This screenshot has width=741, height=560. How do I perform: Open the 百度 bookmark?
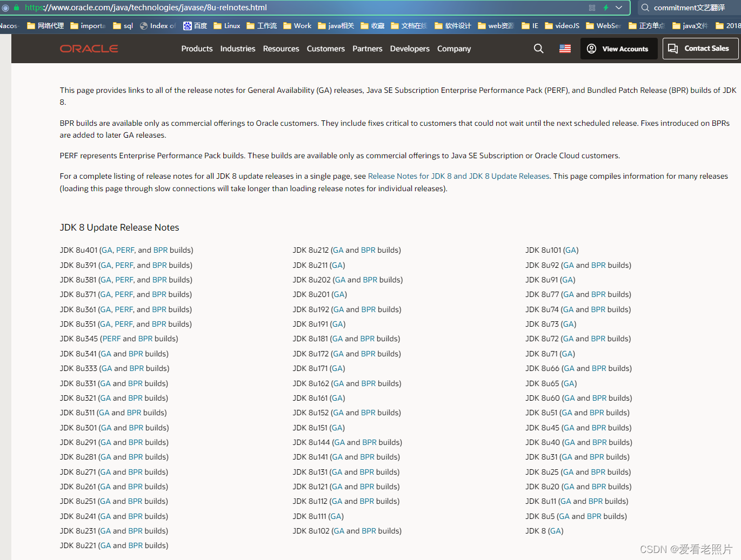coord(195,25)
